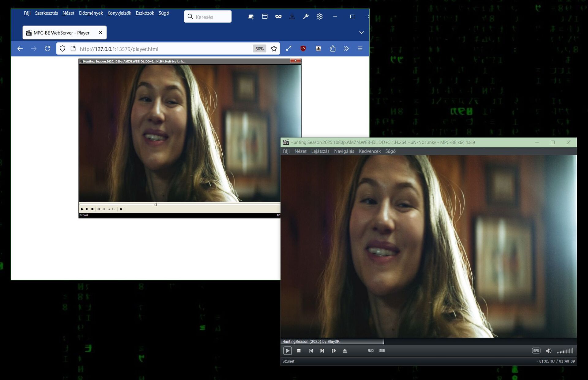This screenshot has width=588, height=380.
Task: Click Stop button in MPC-BE window
Action: (299, 351)
